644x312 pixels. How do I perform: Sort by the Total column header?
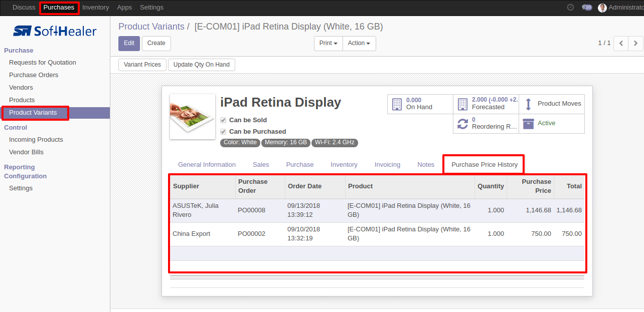(569, 186)
